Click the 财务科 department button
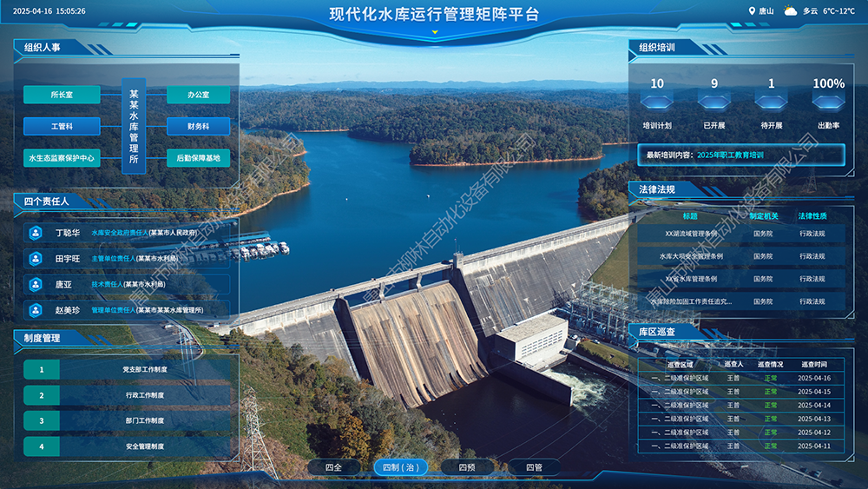Image resolution: width=868 pixels, height=489 pixels. point(198,126)
